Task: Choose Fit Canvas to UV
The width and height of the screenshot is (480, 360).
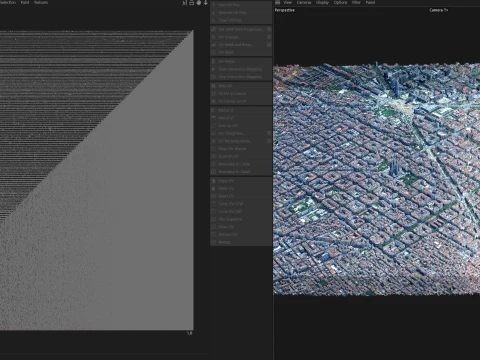Action: click(241, 101)
